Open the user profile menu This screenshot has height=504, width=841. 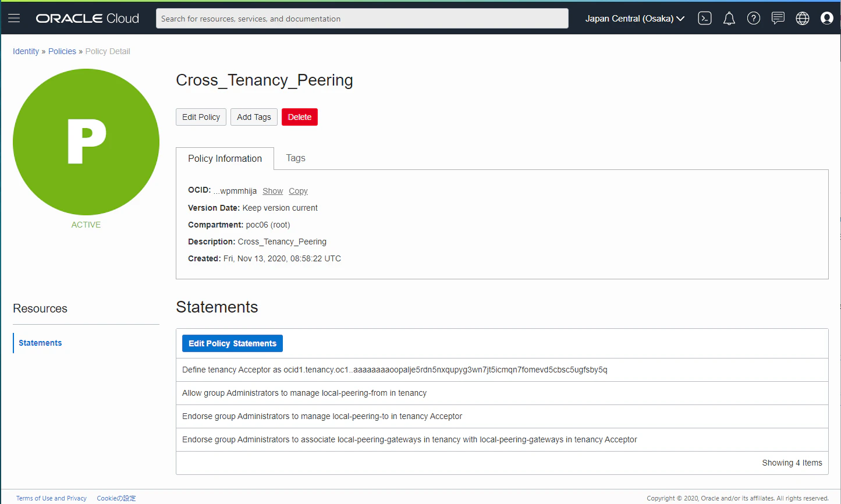click(827, 18)
